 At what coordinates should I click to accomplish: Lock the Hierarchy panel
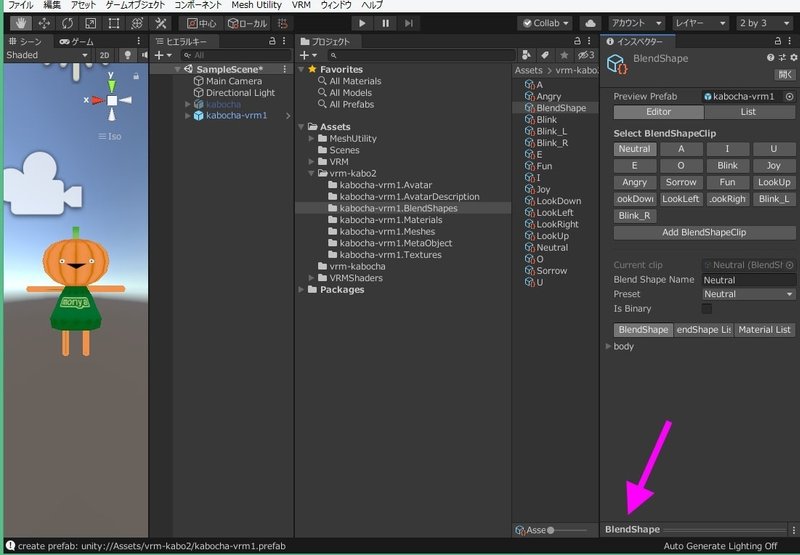point(272,41)
